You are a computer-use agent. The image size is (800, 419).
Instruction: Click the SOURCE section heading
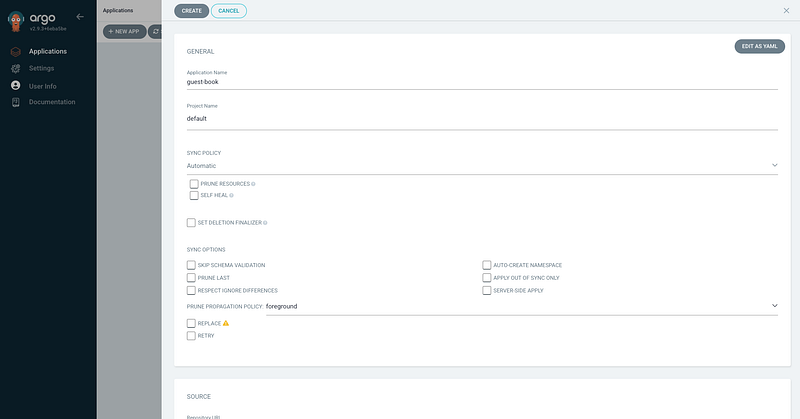point(198,397)
